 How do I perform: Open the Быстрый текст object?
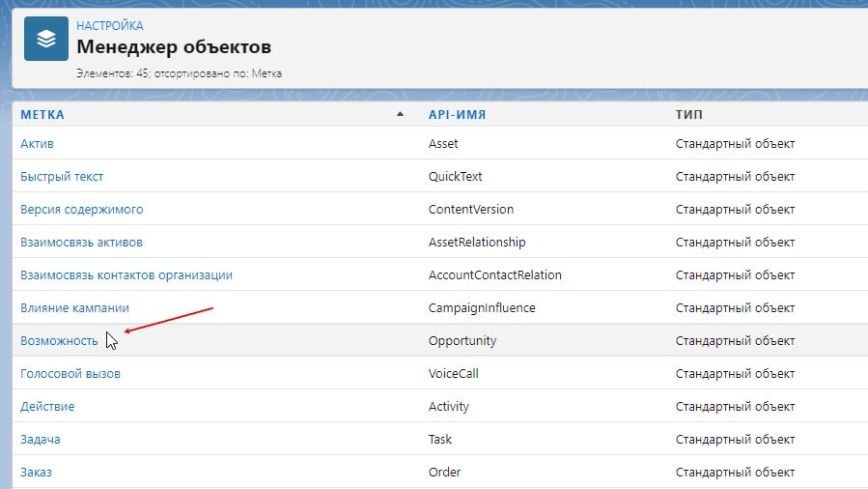pyautogui.click(x=62, y=177)
